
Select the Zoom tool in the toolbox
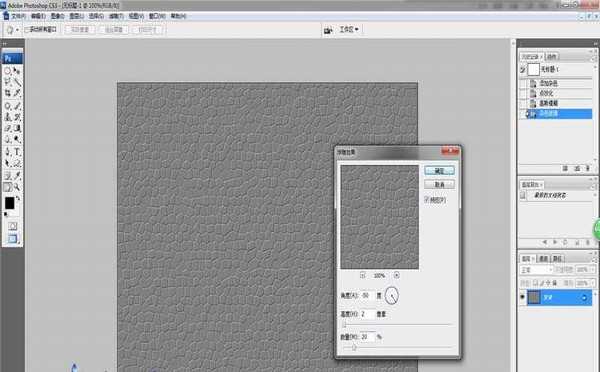click(17, 187)
